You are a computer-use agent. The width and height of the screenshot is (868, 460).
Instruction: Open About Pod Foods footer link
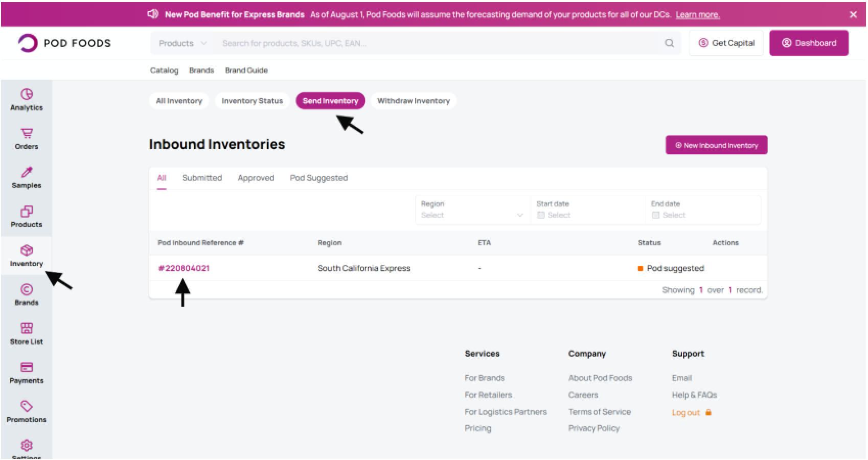(600, 378)
